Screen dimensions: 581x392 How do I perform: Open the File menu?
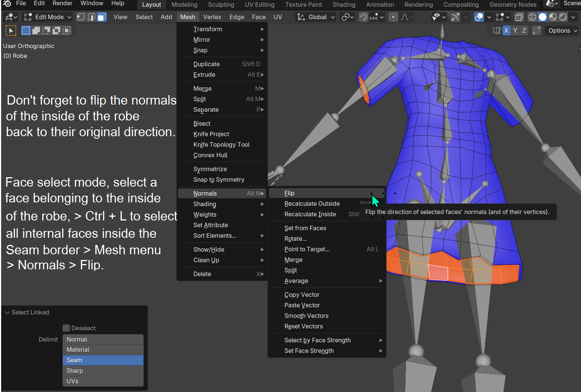21,3
